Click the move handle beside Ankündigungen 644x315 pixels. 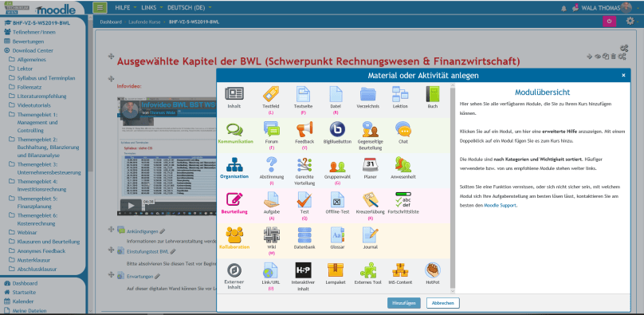tap(111, 230)
